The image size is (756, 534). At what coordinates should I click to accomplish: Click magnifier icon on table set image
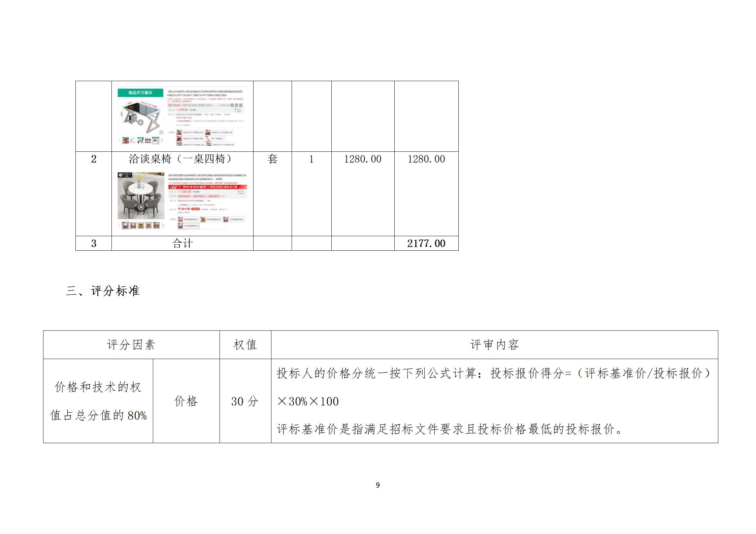point(162,217)
